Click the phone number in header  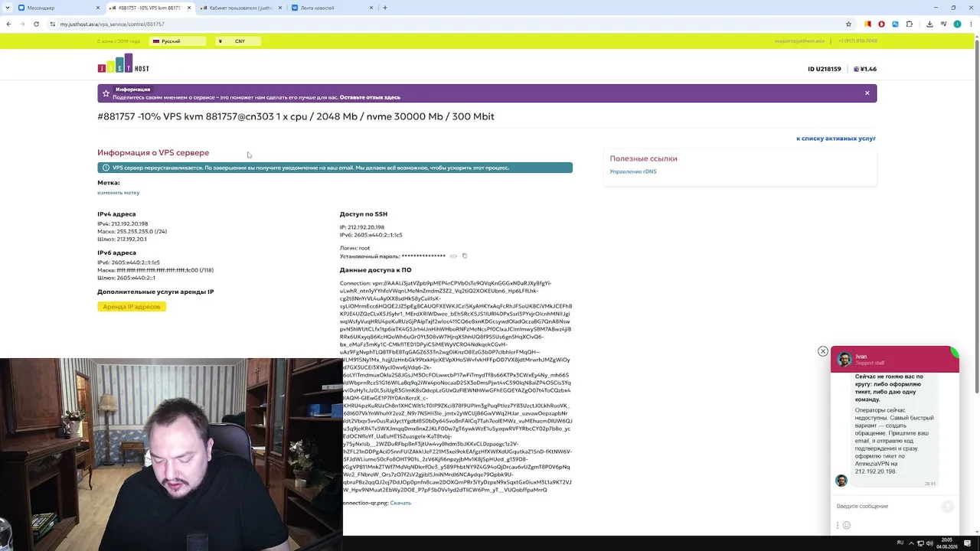[857, 41]
